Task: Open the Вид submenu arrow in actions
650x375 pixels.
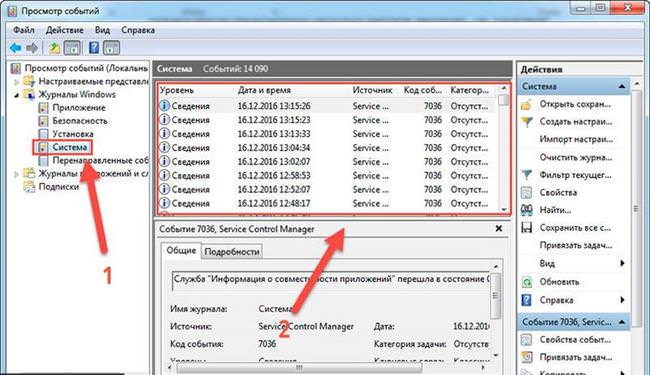Action: tap(622, 264)
